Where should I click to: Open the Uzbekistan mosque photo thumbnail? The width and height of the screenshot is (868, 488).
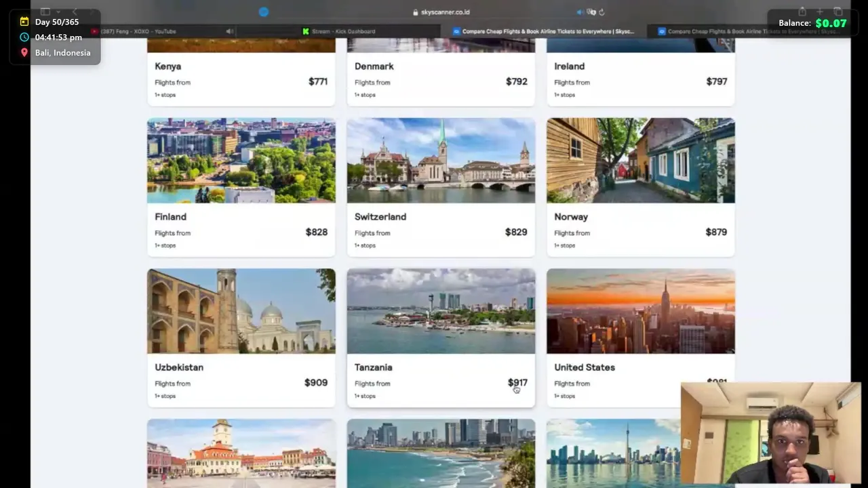[241, 311]
